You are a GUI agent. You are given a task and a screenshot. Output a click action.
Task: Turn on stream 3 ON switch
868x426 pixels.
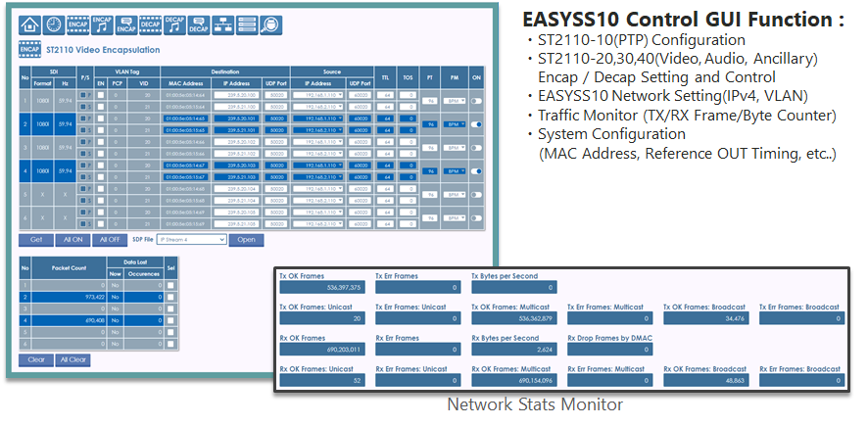[x=476, y=148]
